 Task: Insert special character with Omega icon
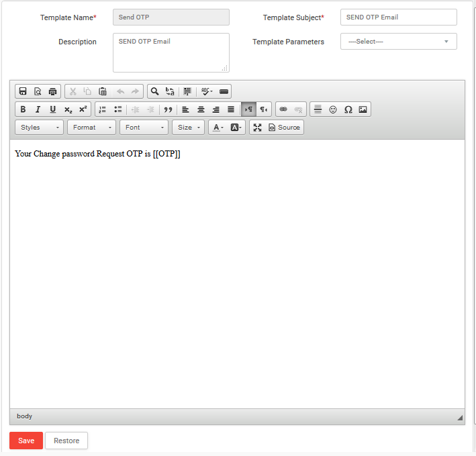click(x=348, y=109)
